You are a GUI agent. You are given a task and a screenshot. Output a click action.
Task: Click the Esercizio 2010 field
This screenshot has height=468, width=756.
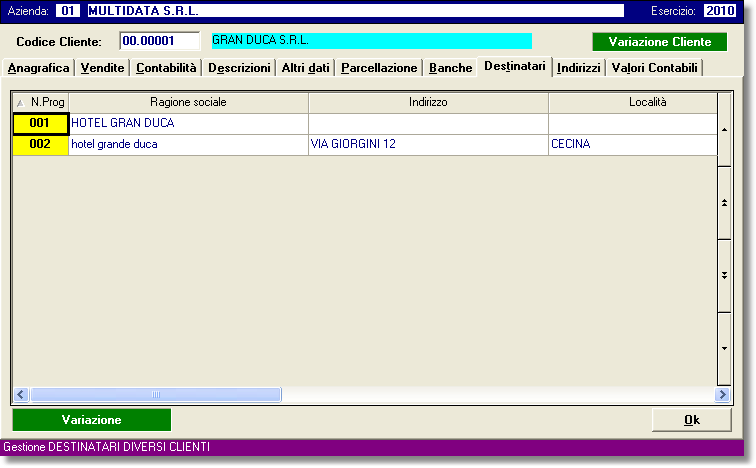point(720,11)
